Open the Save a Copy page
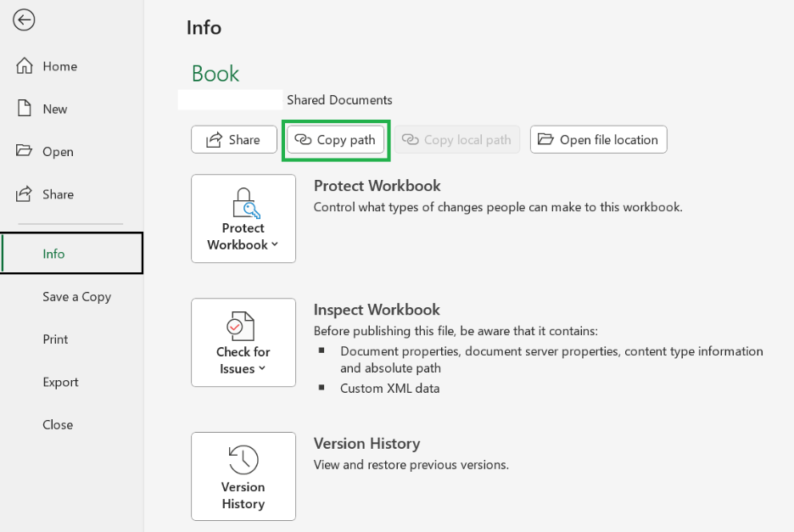This screenshot has height=532, width=794. [76, 296]
